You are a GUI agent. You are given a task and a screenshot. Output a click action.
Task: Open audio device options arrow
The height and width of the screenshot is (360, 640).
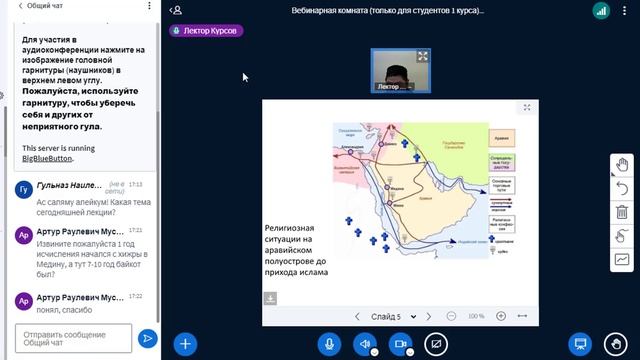pyautogui.click(x=374, y=352)
